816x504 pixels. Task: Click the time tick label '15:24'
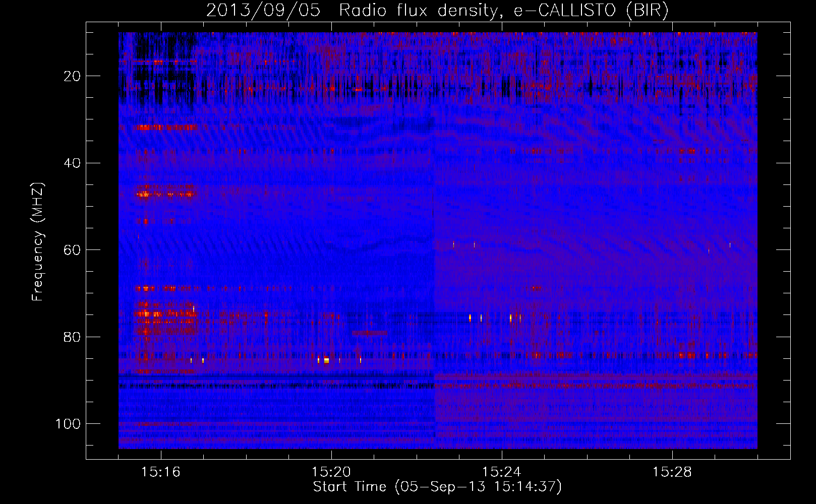click(x=502, y=472)
